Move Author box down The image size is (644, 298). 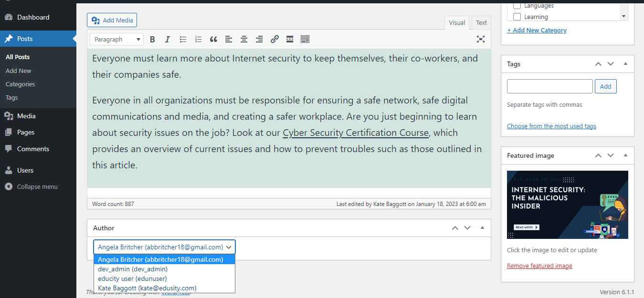[x=467, y=228]
